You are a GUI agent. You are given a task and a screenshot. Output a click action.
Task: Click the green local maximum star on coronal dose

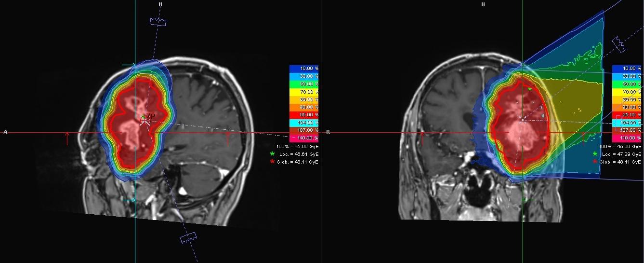point(530,89)
